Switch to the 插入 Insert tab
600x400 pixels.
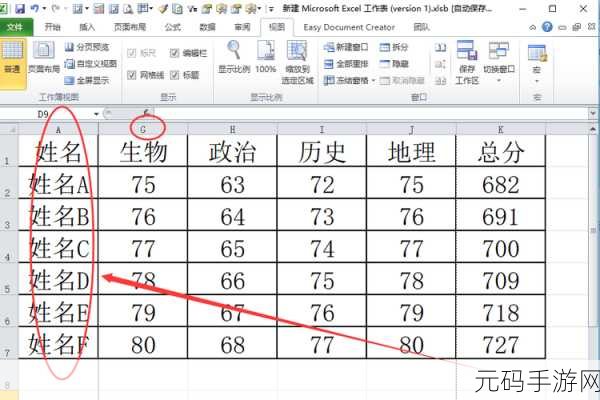click(87, 27)
